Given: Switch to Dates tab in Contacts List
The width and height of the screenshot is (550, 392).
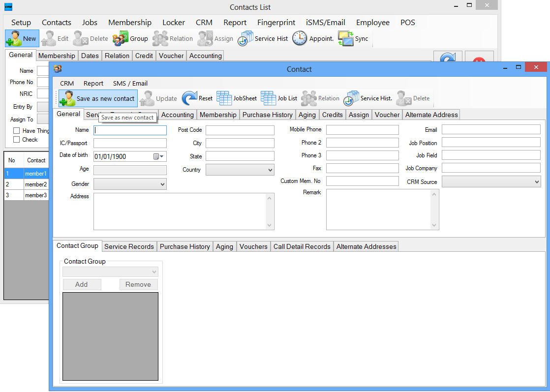Looking at the screenshot, I should (90, 56).
